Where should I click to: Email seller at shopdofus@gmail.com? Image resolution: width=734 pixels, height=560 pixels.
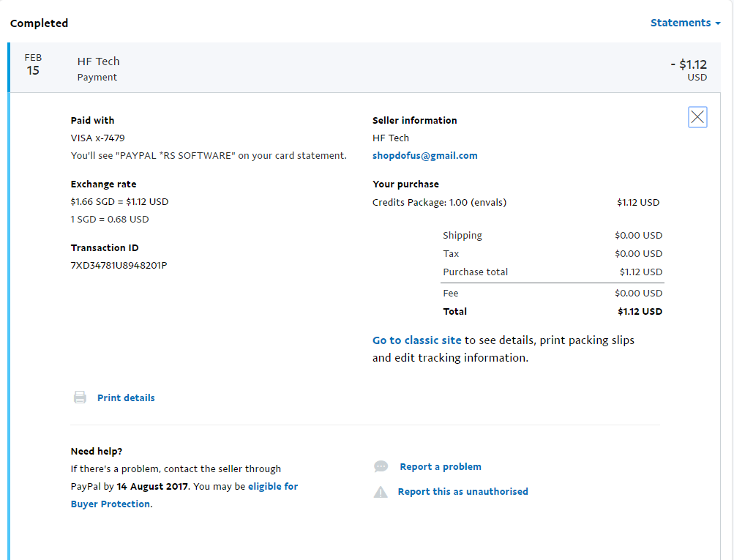pyautogui.click(x=424, y=156)
